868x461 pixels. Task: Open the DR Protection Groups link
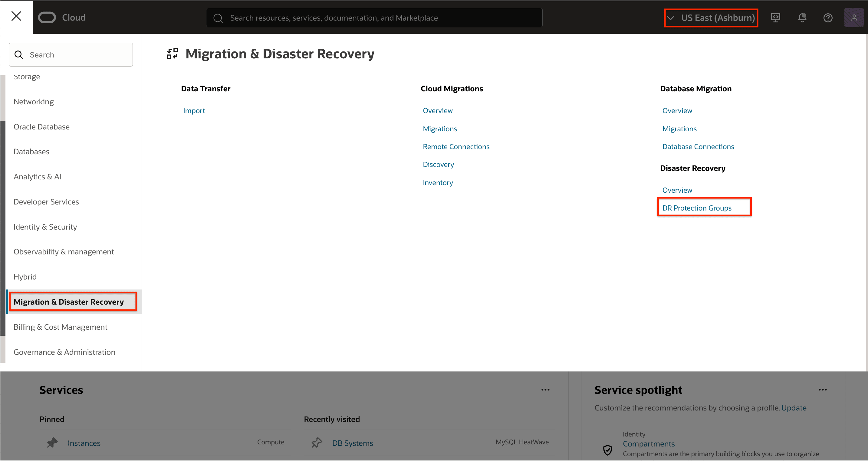pos(696,208)
